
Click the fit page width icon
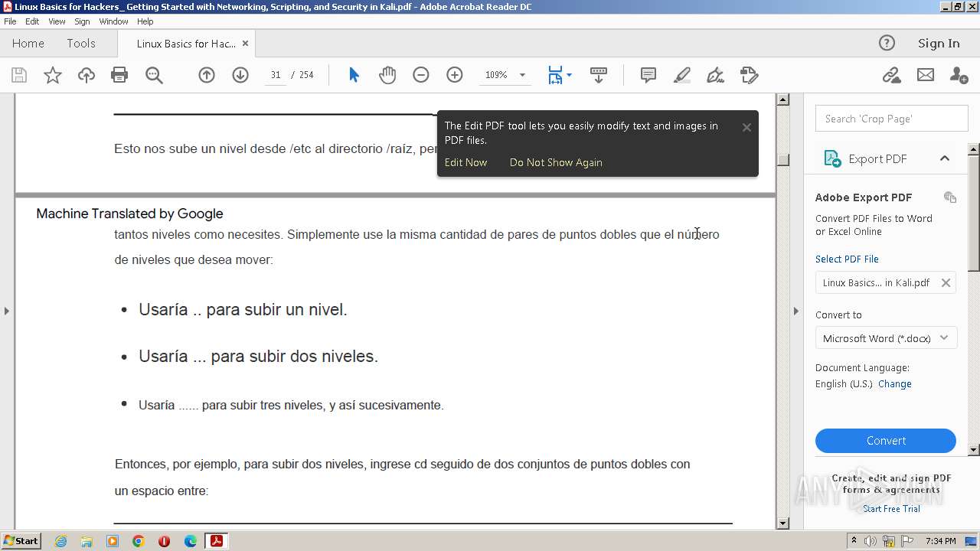pyautogui.click(x=556, y=75)
